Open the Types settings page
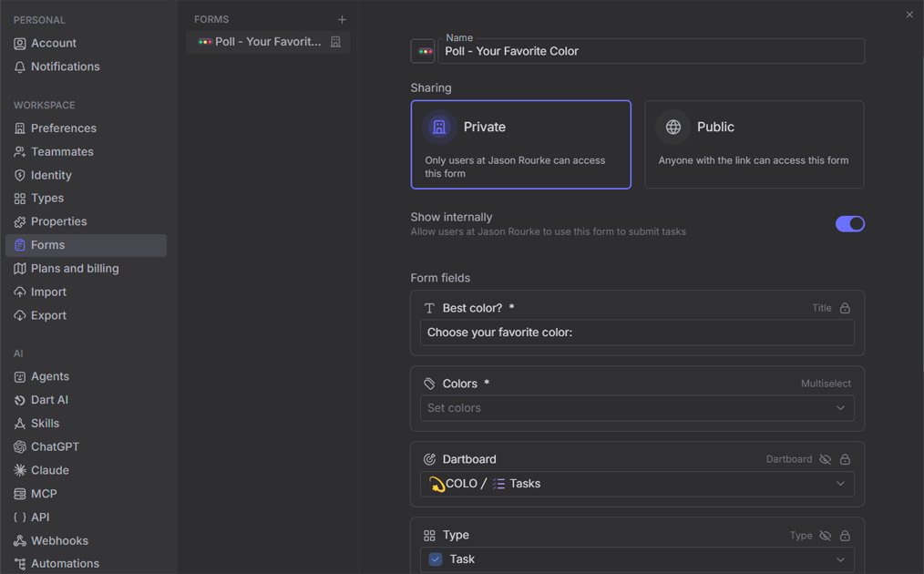 tap(86, 198)
